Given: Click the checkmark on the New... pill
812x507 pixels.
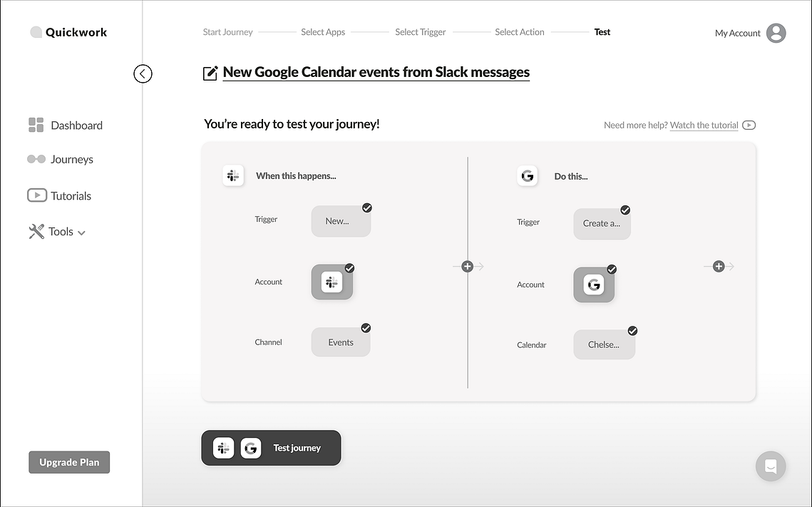Looking at the screenshot, I should (x=367, y=208).
